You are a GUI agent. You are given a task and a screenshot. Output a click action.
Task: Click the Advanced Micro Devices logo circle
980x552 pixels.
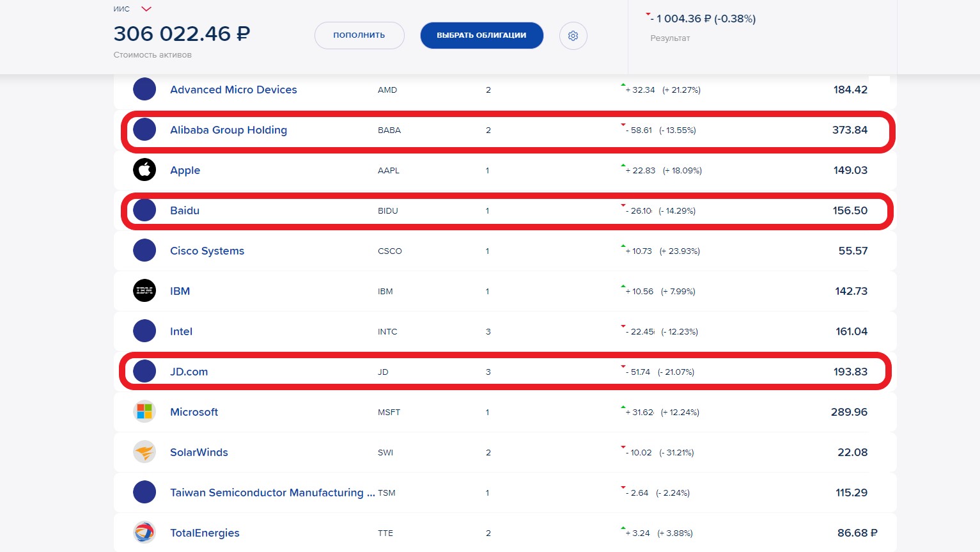pyautogui.click(x=144, y=90)
